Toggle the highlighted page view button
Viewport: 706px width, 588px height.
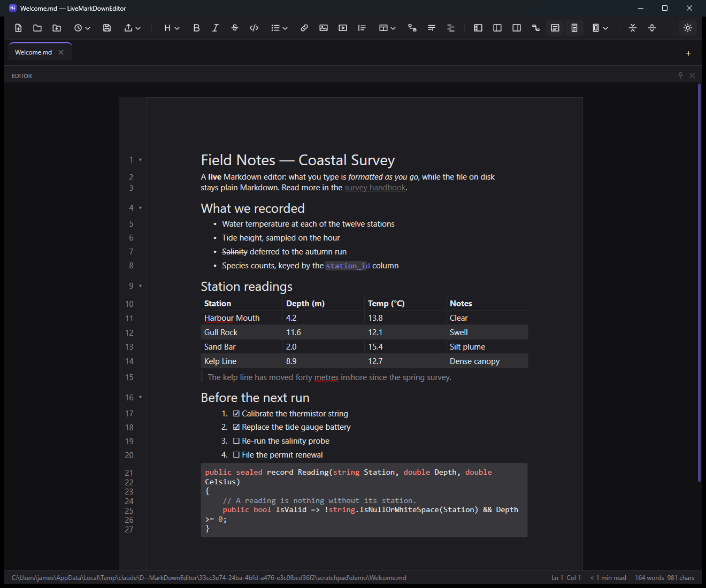[574, 28]
